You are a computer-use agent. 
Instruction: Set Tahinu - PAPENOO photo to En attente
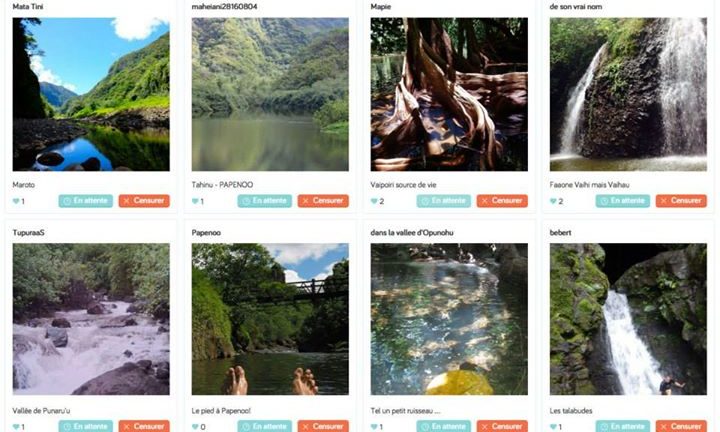(264, 201)
